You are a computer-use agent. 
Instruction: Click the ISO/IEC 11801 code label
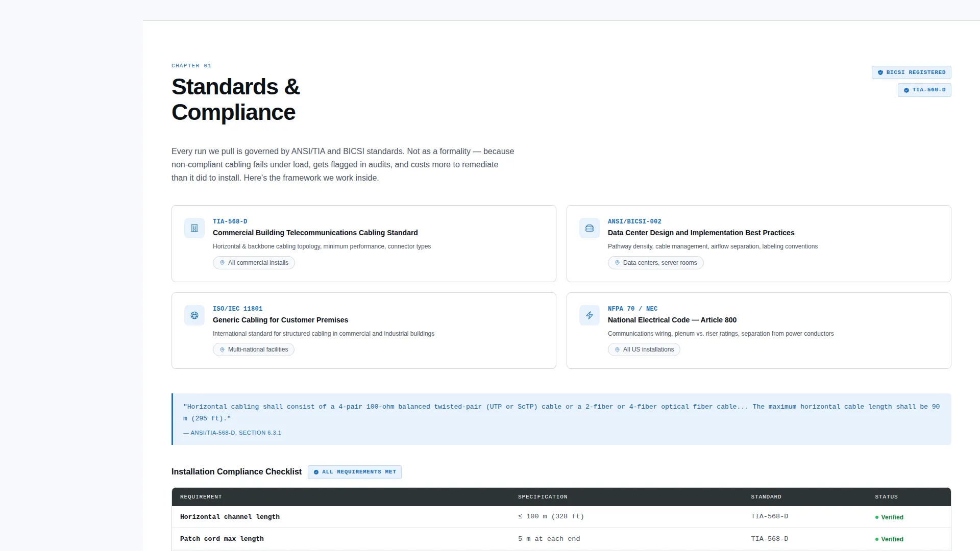pyautogui.click(x=237, y=309)
